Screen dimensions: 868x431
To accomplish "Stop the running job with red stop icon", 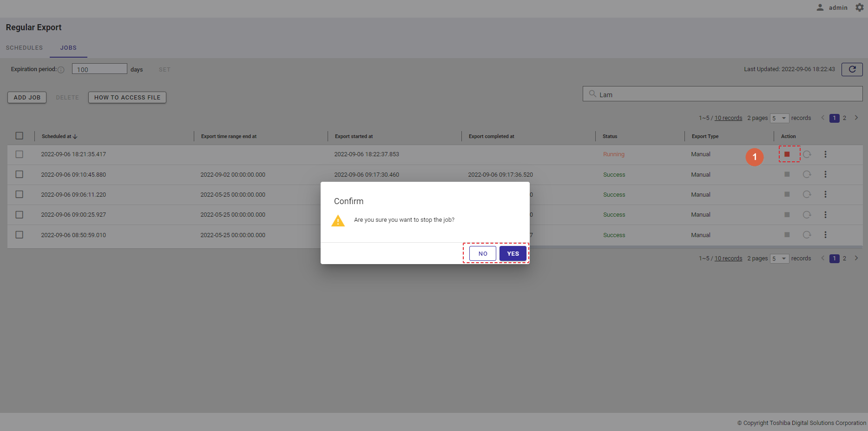I will click(x=787, y=154).
